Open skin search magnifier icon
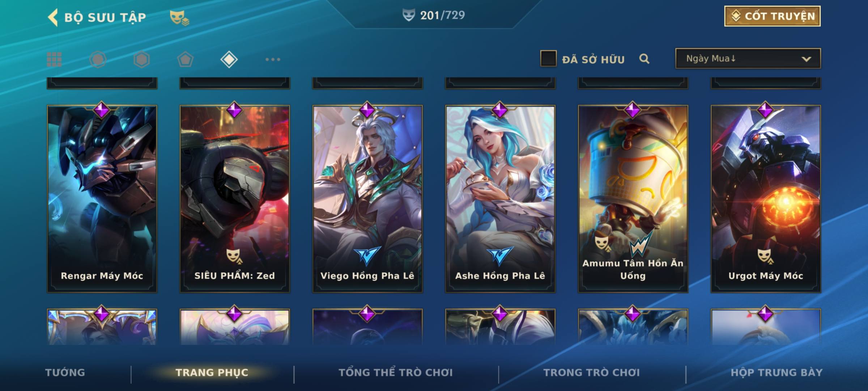This screenshot has height=391, width=868. coord(644,59)
